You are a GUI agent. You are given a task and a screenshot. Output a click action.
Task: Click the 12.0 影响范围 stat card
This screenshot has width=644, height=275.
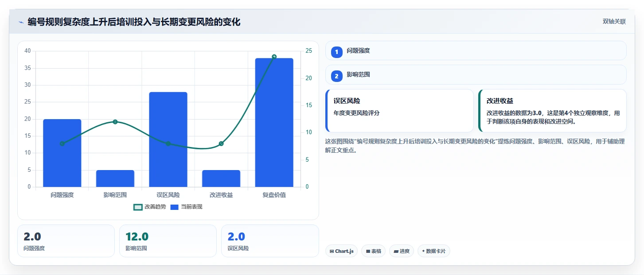pos(168,241)
